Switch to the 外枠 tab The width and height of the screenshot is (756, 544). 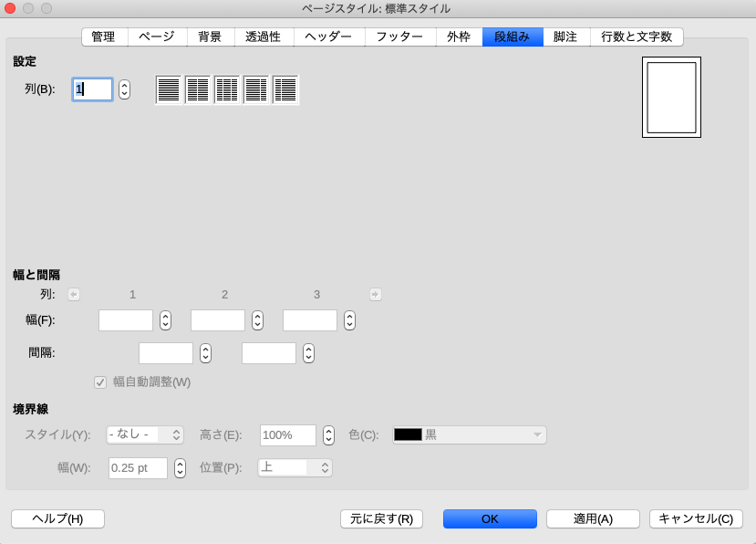[x=459, y=37]
